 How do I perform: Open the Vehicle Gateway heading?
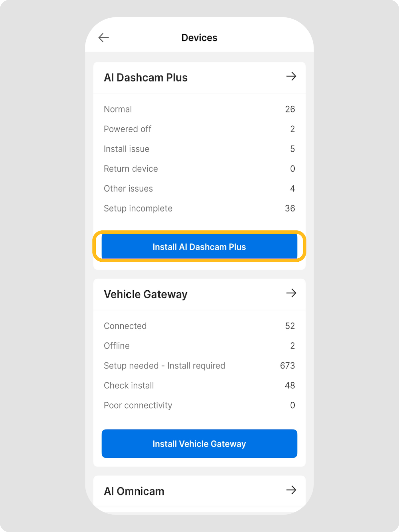[146, 294]
